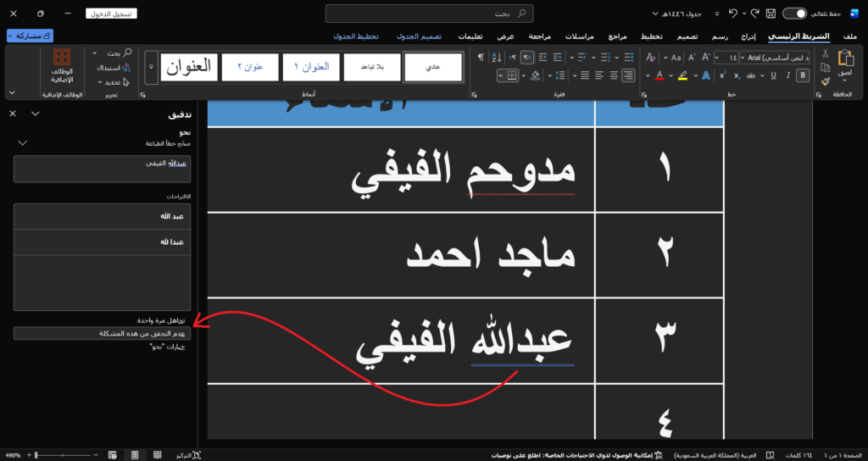Click the Save icon in title bar
The image size is (868, 461).
771,14
